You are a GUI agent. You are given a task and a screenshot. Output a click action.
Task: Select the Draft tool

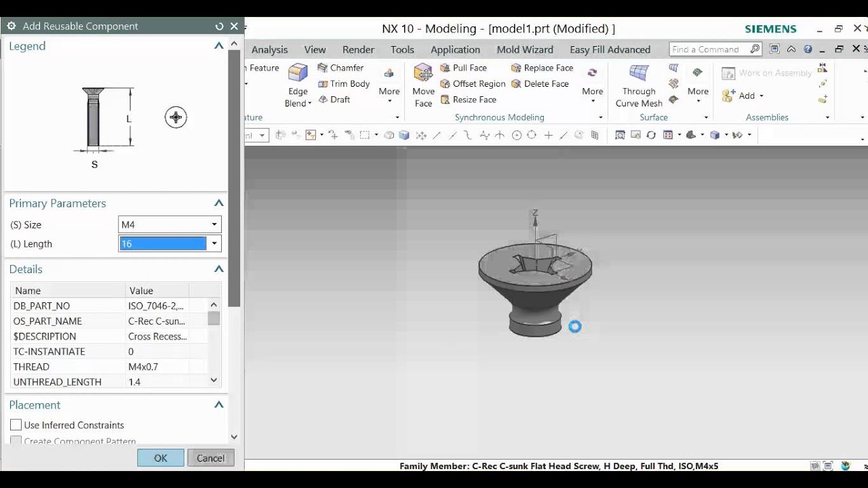(334, 99)
